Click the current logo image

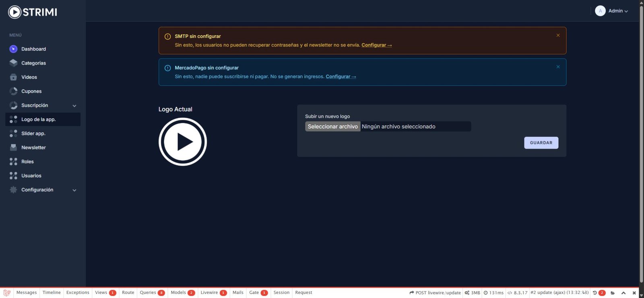[x=183, y=142]
